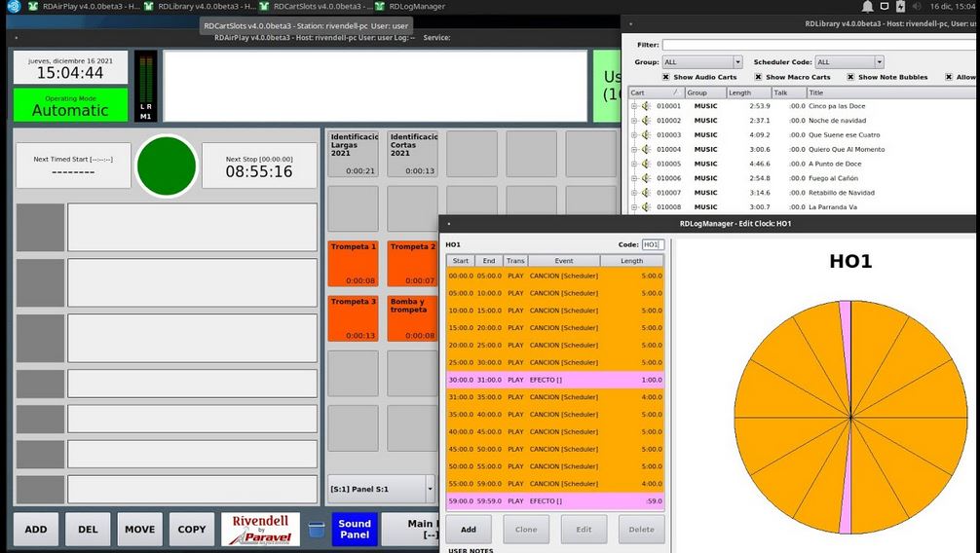Toggle the Automatic operating mode button
Viewport: 980px width, 553px height.
coord(70,105)
